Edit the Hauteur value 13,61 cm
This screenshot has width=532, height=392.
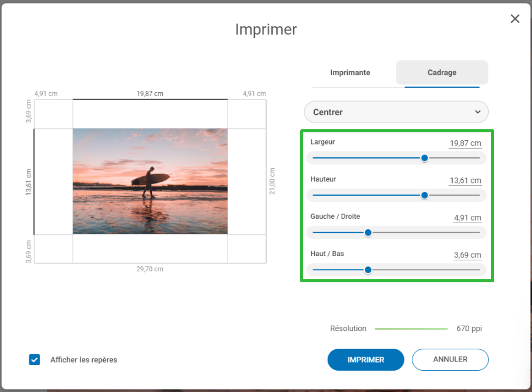pos(465,180)
